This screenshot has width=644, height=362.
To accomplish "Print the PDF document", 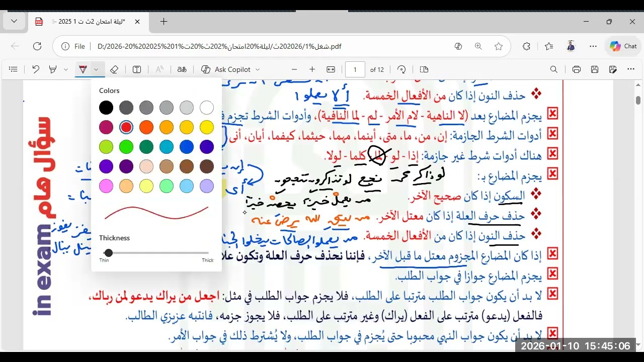I will coord(577,69).
